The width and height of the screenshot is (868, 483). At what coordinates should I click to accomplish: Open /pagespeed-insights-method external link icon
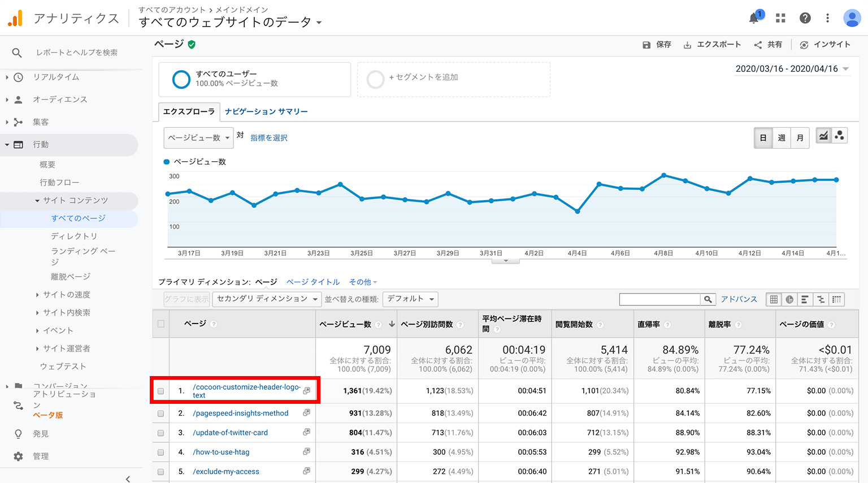[306, 413]
